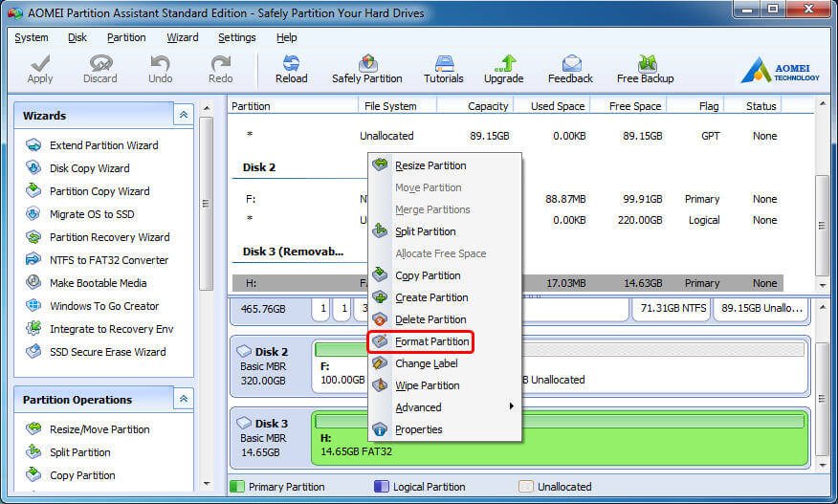Screen dimensions: 838x504
Task: Open the Help menu
Action: click(x=286, y=37)
